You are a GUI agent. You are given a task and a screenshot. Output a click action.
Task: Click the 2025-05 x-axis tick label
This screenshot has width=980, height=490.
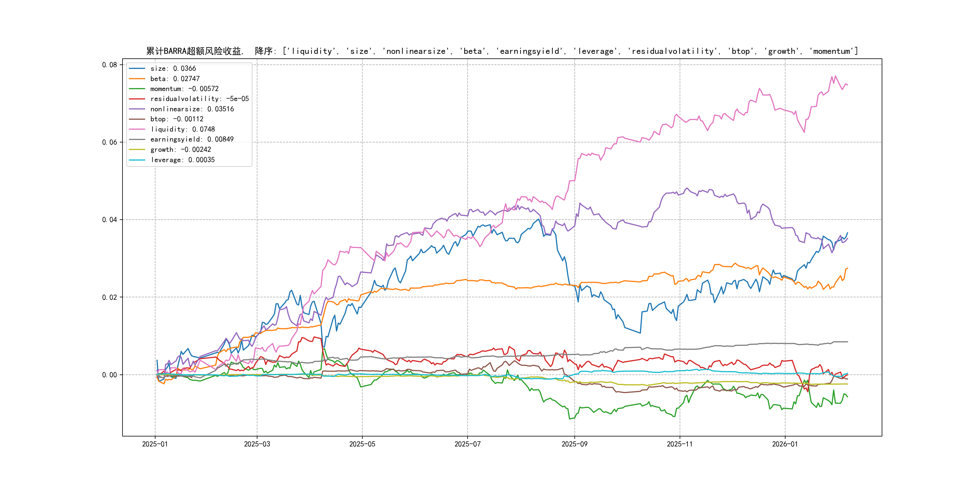[362, 444]
